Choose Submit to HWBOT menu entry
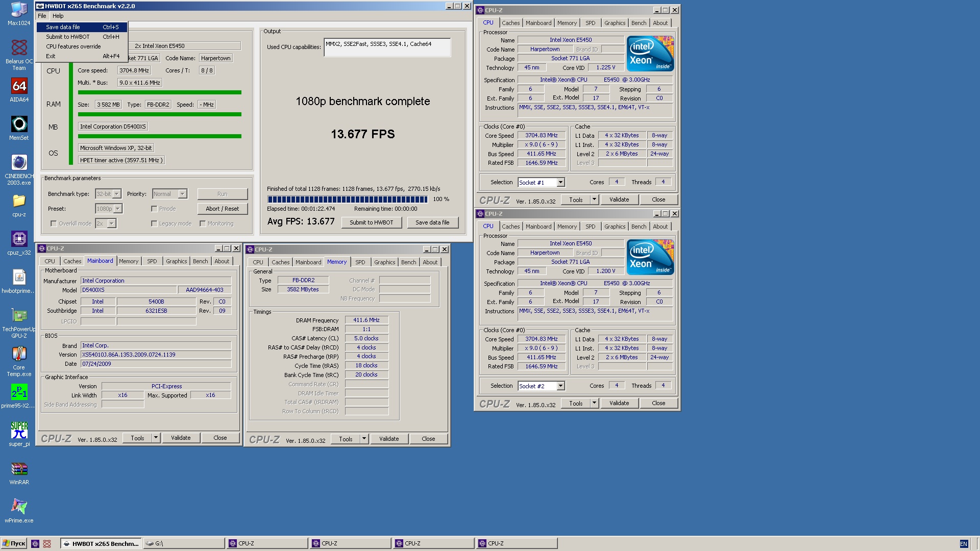 (82, 37)
